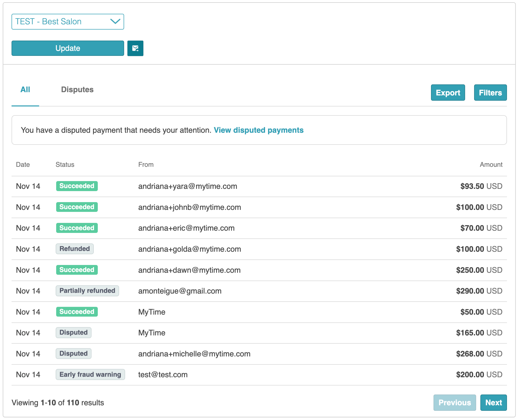Click the Early fraud warning badge
This screenshot has height=420, width=518.
(x=90, y=374)
